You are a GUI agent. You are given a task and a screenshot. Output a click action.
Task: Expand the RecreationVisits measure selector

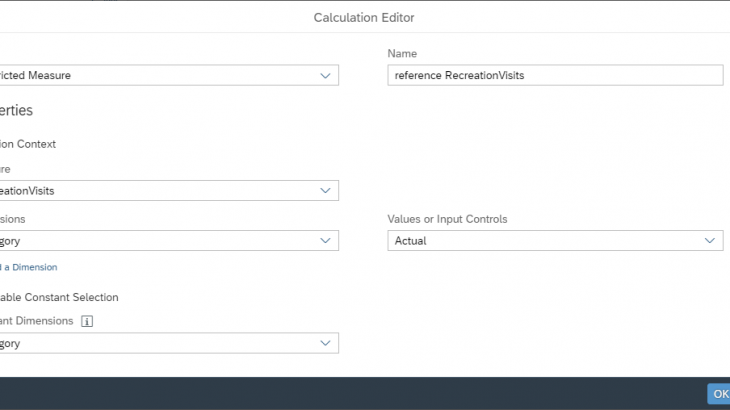click(160, 190)
